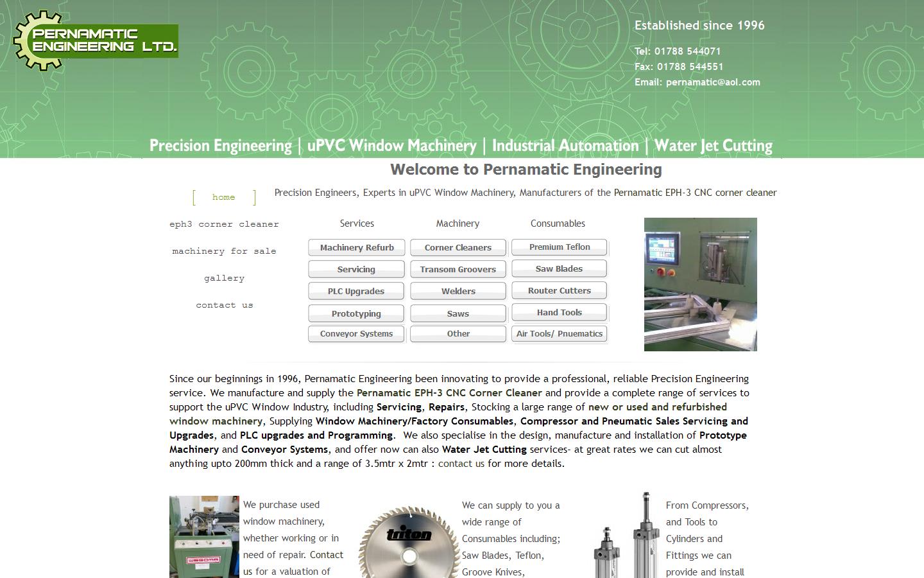Click the Other machinery button

(458, 333)
